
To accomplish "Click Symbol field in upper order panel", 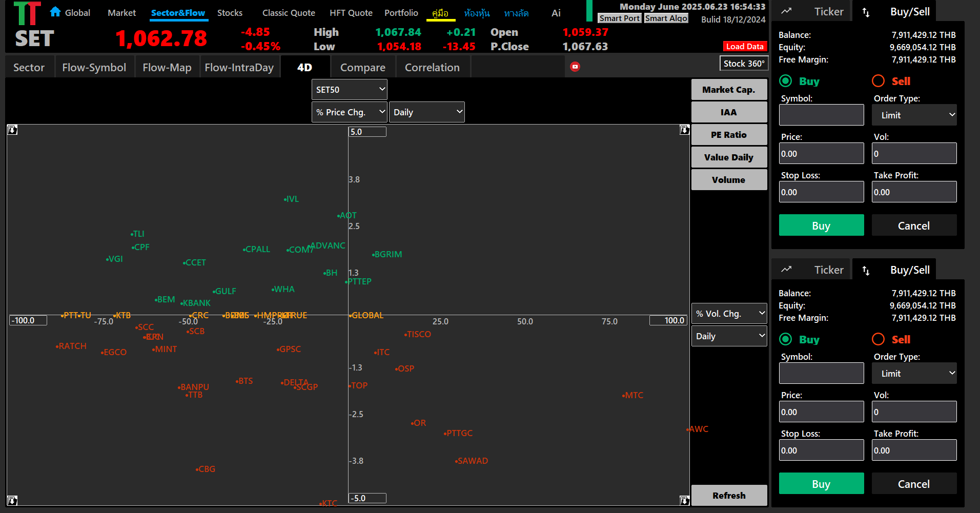I will [x=821, y=115].
